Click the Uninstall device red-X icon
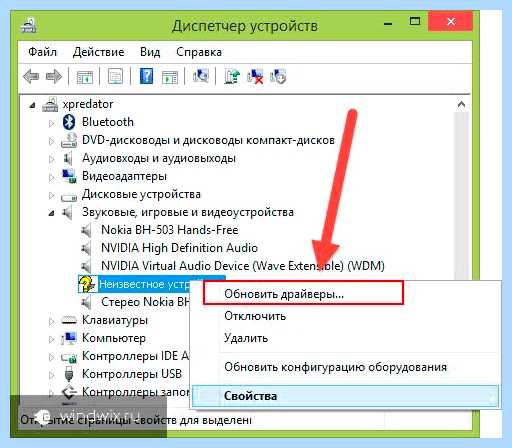This screenshot has width=512, height=448. pos(255,76)
